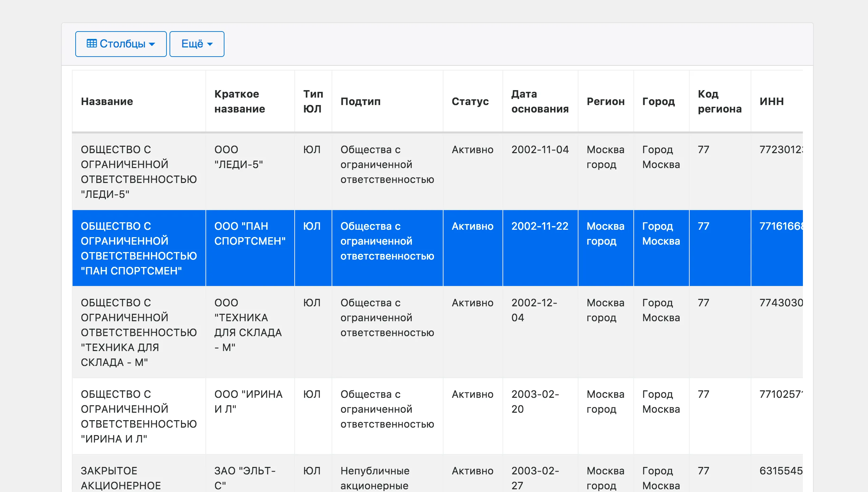Sort table by Название column header
This screenshot has width=868, height=492.
pos(107,101)
